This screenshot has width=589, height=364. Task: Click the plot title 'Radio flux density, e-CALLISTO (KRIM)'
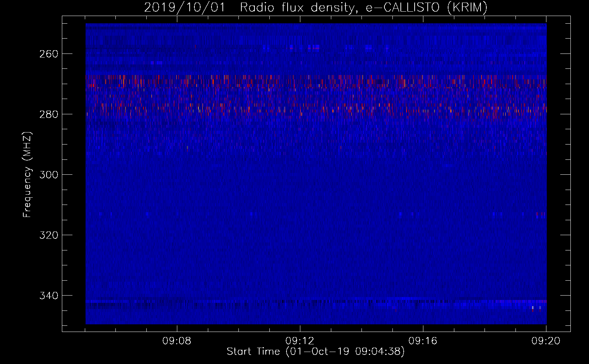pyautogui.click(x=363, y=8)
